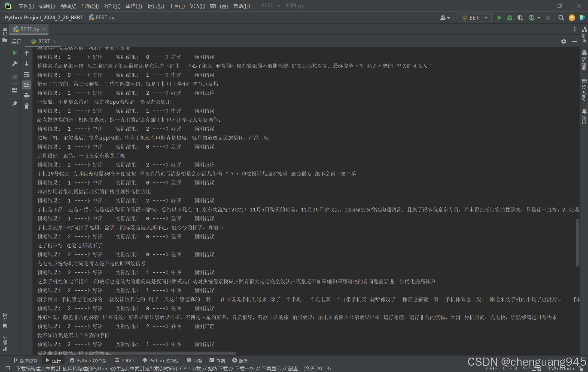This screenshot has width=588, height=372.
Task: Open the 终端 tool window
Action: [x=217, y=360]
